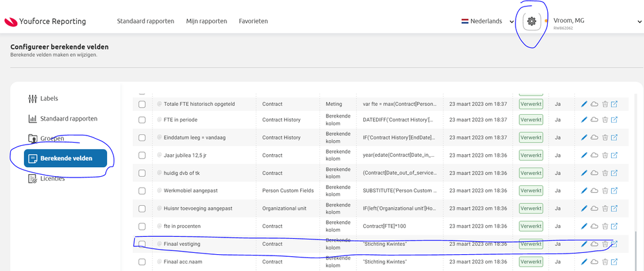Open Standaard rapporten in the sidebar
644x271 pixels.
point(63,119)
